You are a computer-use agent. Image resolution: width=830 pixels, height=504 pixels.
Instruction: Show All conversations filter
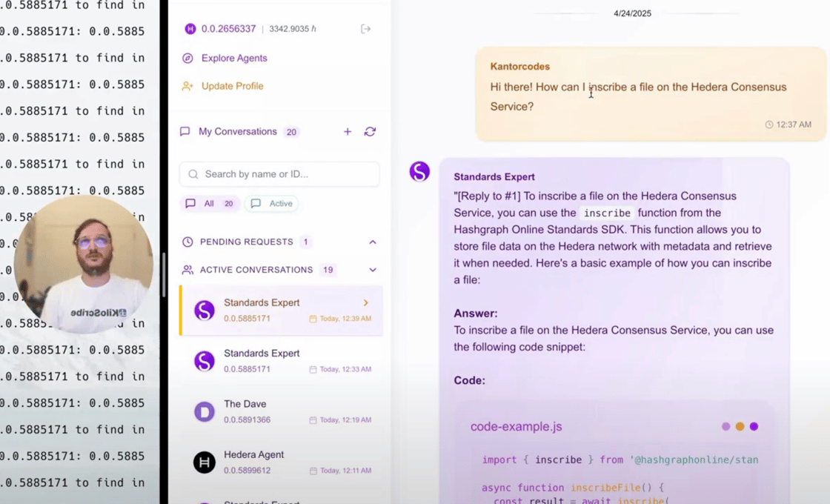pos(210,203)
